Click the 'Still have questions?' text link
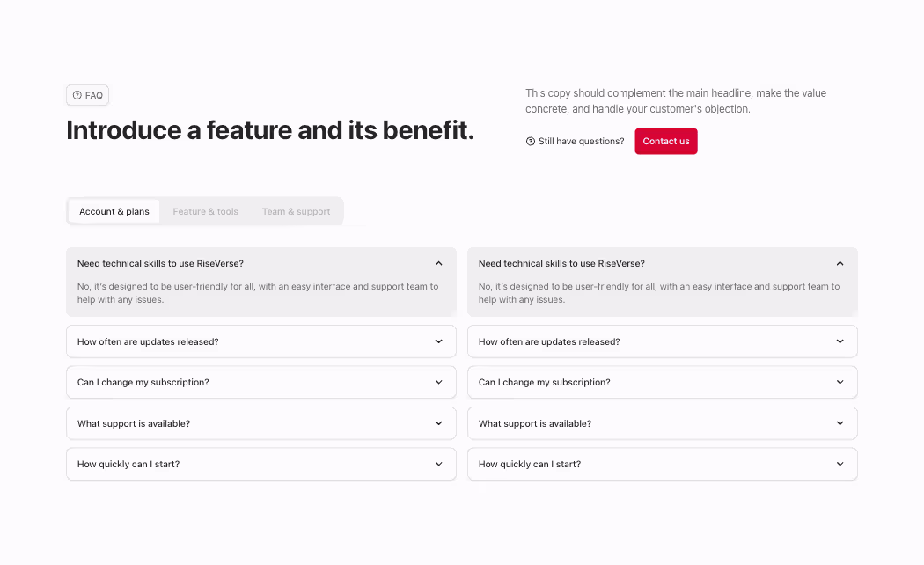This screenshot has height=565, width=924. point(581,141)
